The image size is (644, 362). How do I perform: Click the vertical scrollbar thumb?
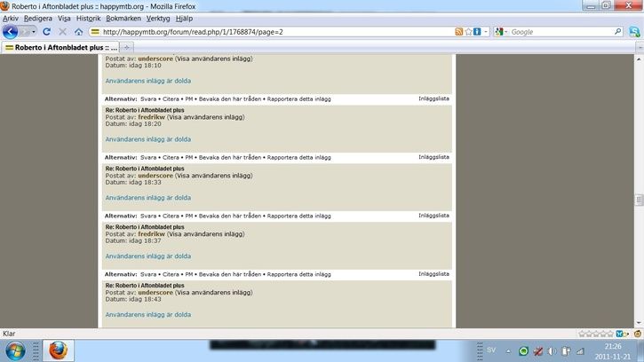click(639, 200)
